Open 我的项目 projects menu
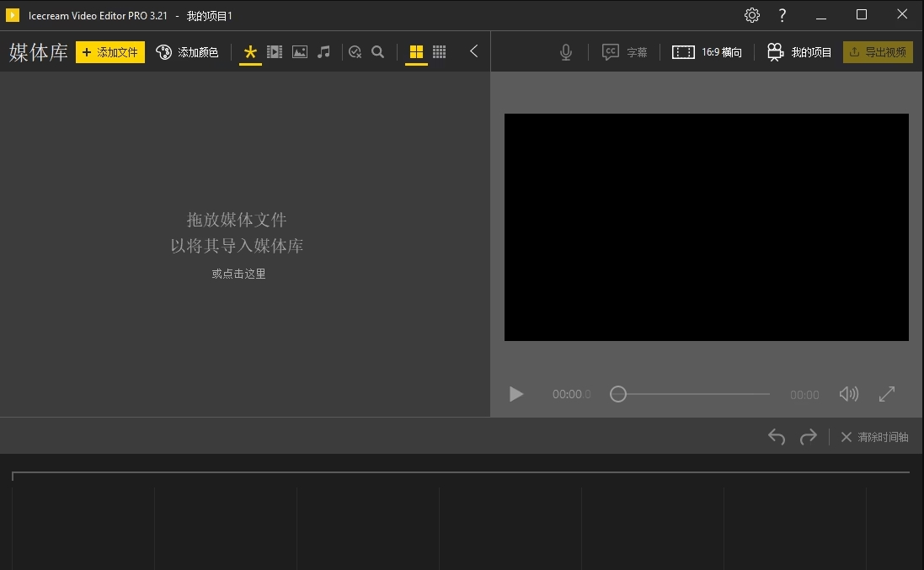The height and width of the screenshot is (570, 924). [x=799, y=52]
